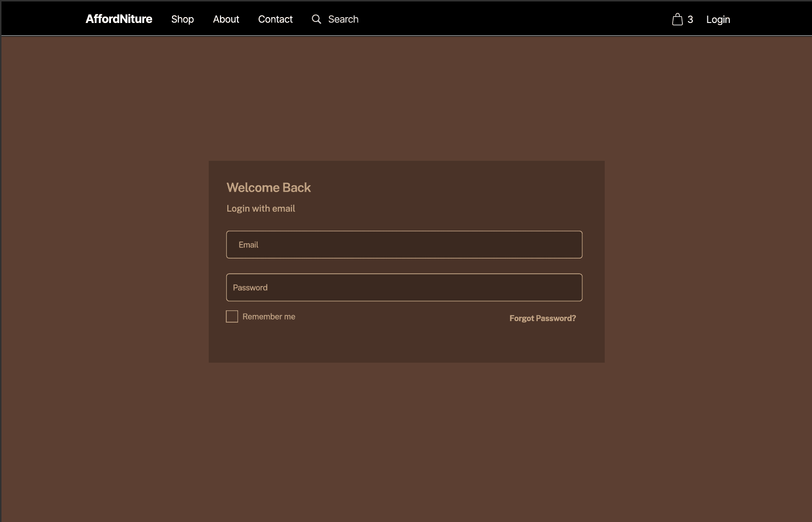Click the Email placeholder text
The image size is (812, 522).
coord(248,245)
